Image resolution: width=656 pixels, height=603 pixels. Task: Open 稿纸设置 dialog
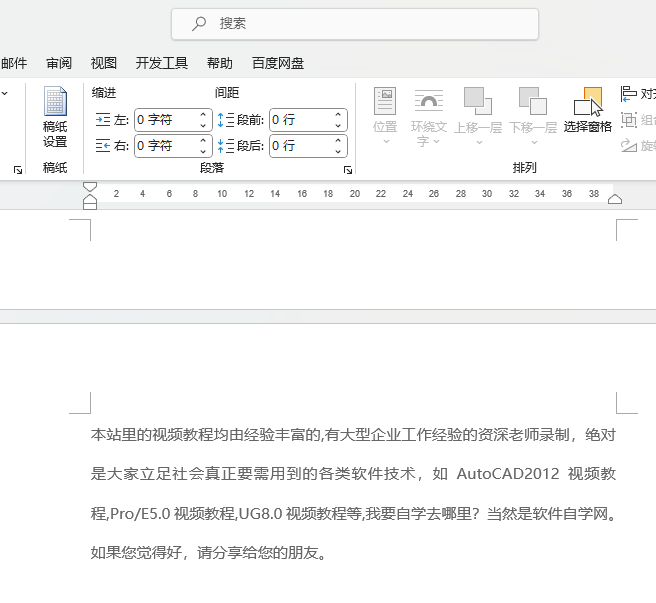coord(55,117)
